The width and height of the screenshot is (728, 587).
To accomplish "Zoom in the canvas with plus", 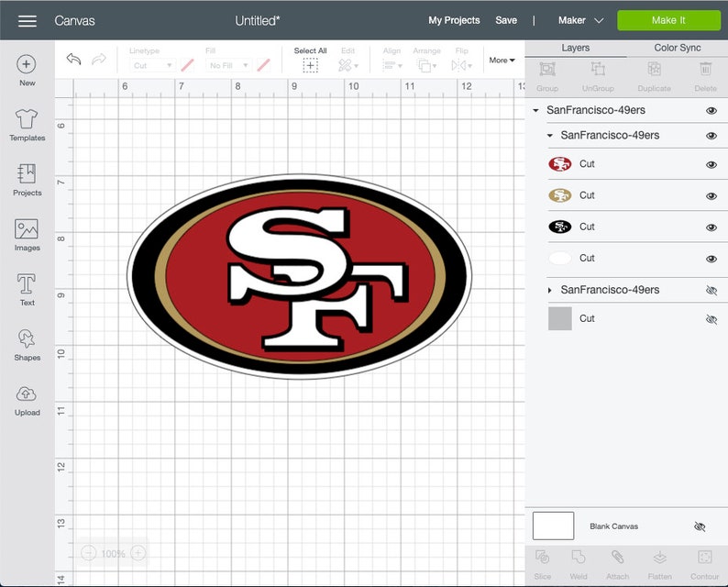I will click(138, 553).
